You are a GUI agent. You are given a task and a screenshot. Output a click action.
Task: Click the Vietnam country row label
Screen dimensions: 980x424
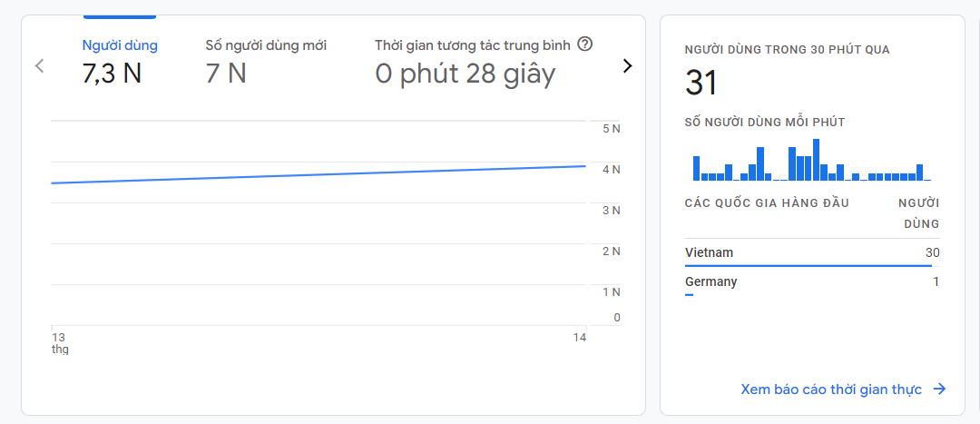click(710, 252)
